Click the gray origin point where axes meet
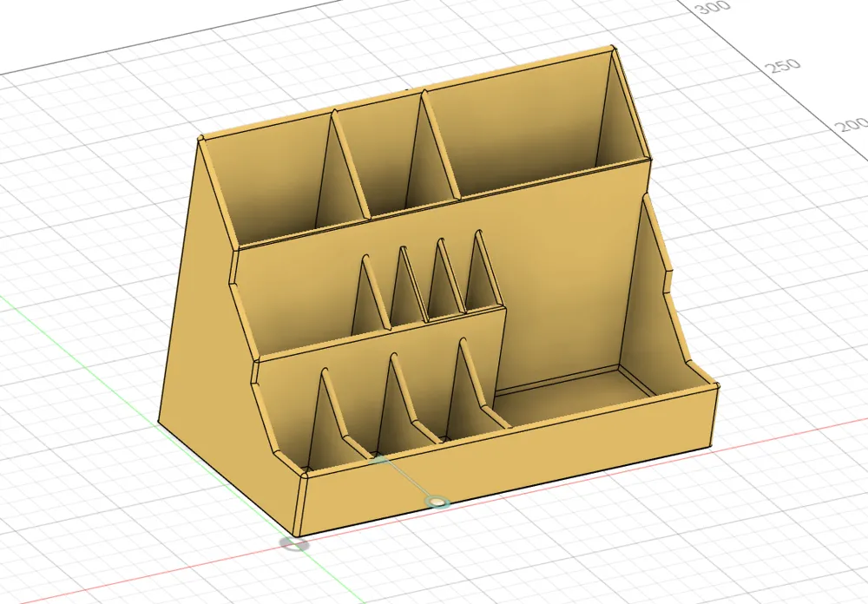 coord(294,543)
